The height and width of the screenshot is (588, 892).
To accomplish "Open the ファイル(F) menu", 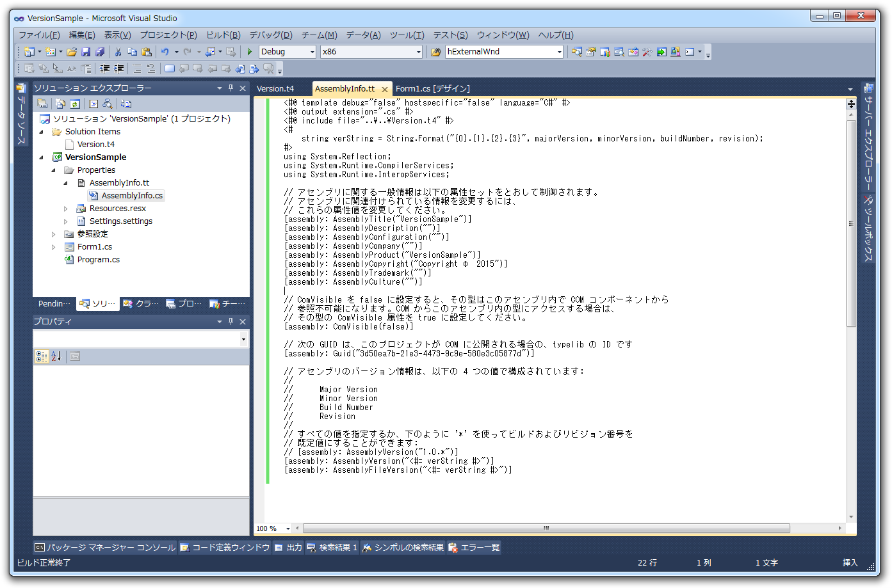I will pyautogui.click(x=39, y=35).
